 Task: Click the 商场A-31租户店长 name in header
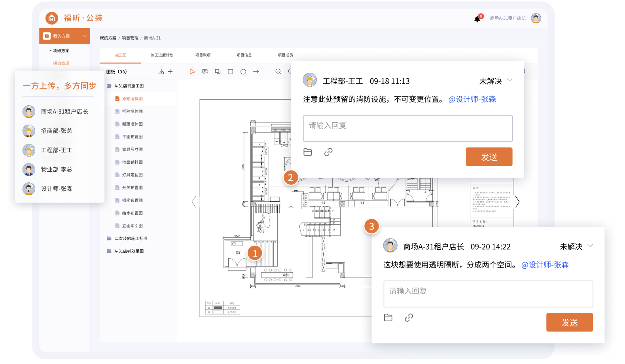tap(508, 18)
